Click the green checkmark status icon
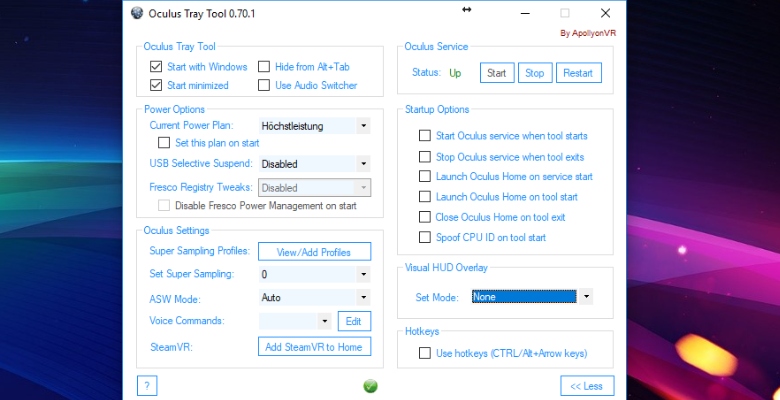 pos(370,386)
